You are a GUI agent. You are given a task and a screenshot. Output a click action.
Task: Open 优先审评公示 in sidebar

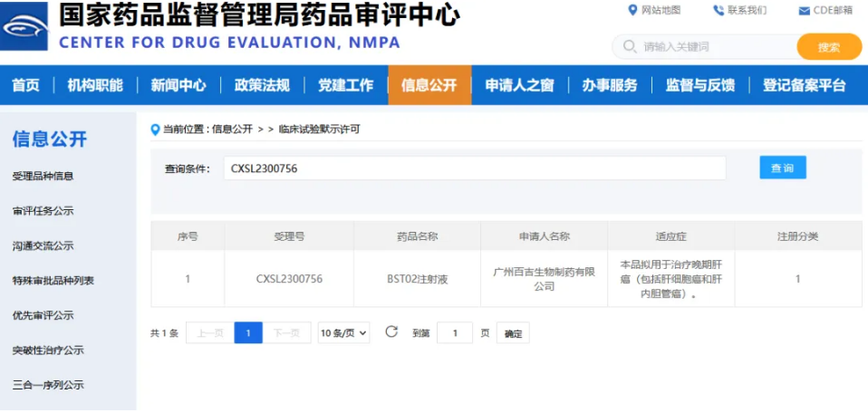click(43, 315)
